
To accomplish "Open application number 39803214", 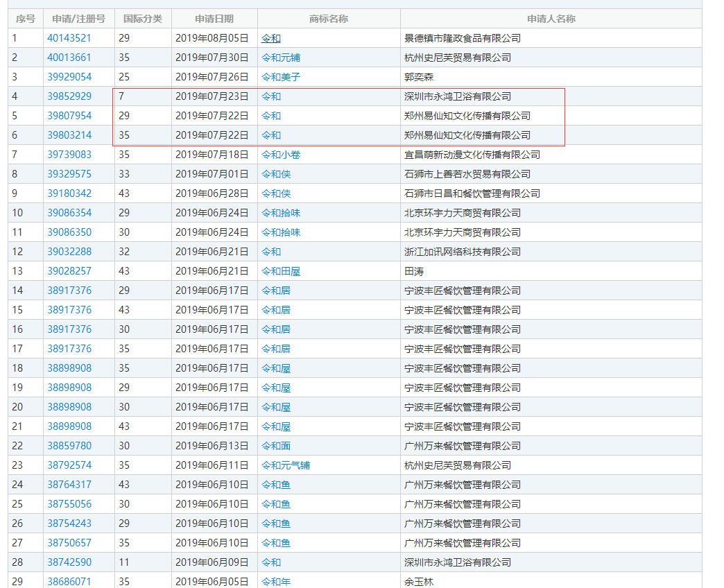I will (x=69, y=135).
